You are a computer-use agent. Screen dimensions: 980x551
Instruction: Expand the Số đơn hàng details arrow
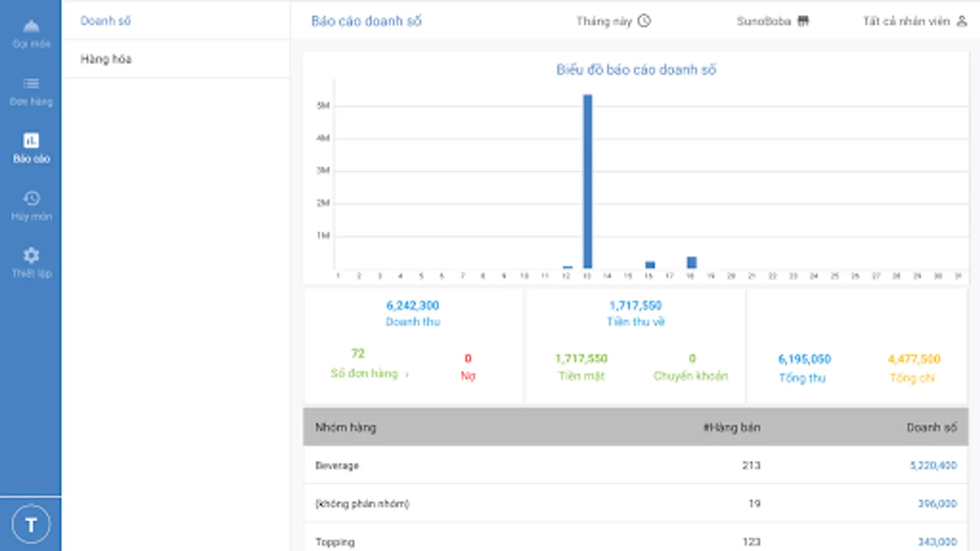[x=407, y=374]
